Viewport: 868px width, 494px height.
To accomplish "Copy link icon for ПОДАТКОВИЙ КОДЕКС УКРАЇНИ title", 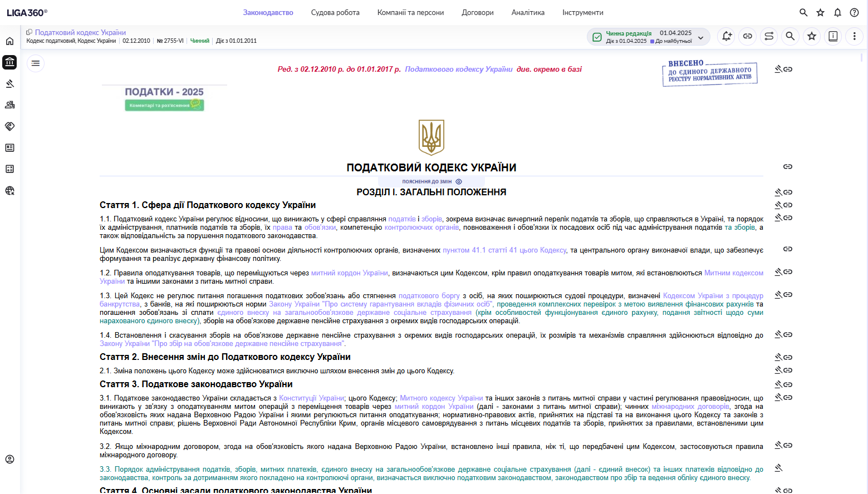I will [788, 166].
